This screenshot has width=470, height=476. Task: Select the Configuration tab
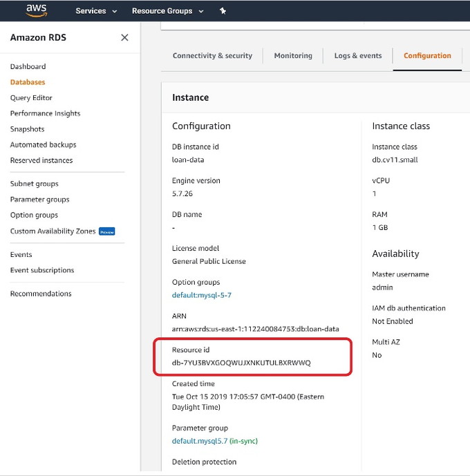point(427,55)
